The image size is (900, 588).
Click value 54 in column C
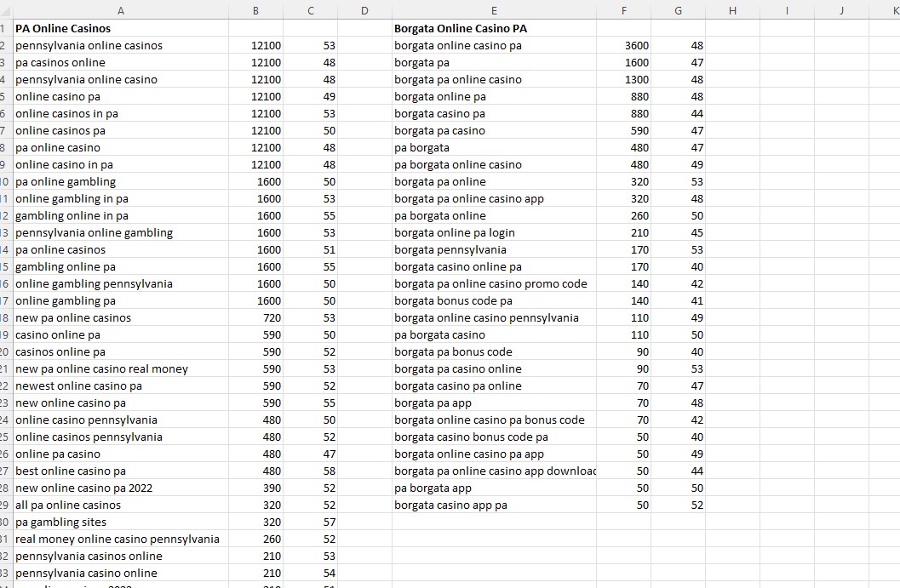point(310,573)
